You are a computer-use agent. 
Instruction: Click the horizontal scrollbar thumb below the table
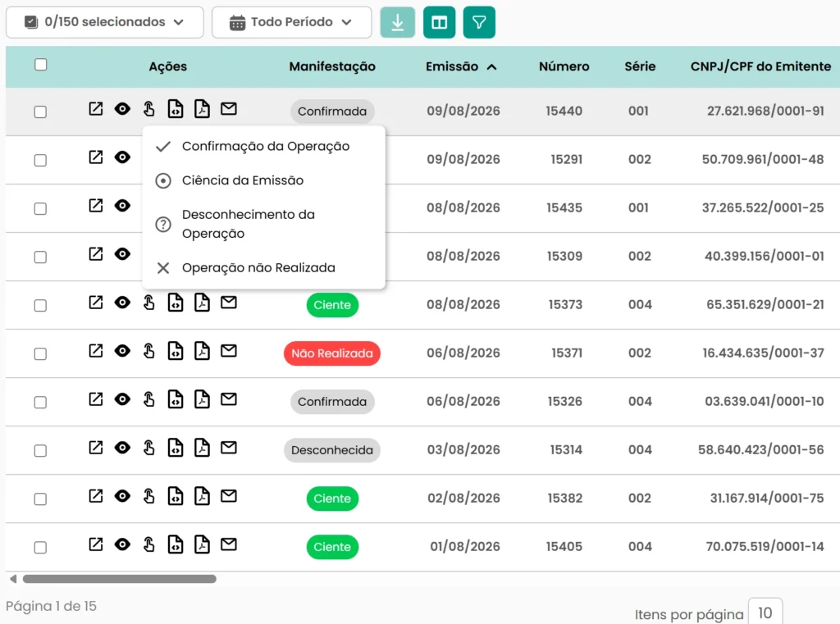(120, 579)
